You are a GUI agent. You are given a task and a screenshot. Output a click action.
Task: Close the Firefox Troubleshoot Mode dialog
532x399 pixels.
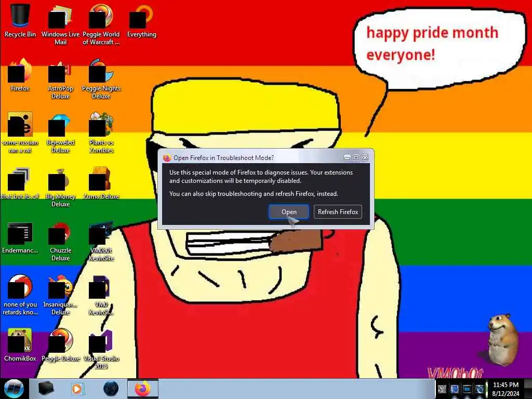pos(365,158)
